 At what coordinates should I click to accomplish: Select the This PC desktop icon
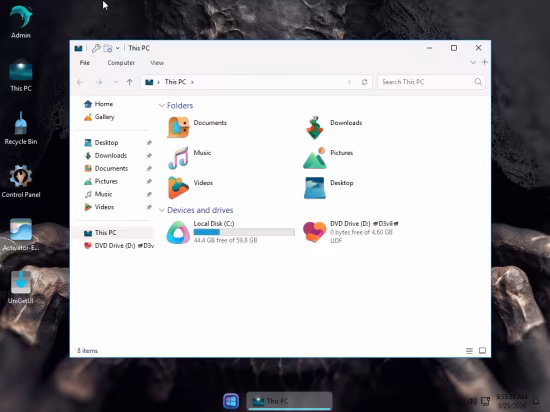21,76
